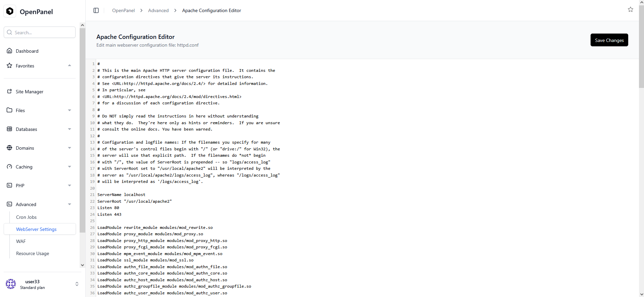This screenshot has height=297, width=644.
Task: Open Resource Usage menu item
Action: (33, 253)
